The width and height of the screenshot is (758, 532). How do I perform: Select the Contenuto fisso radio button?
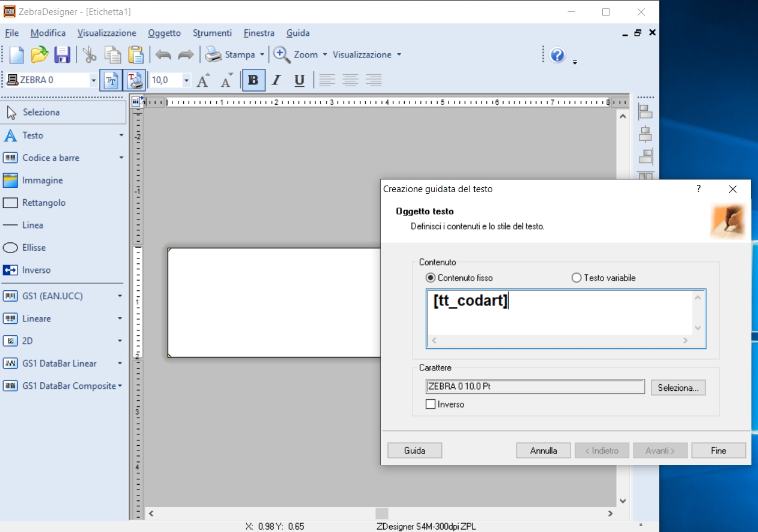click(x=430, y=278)
